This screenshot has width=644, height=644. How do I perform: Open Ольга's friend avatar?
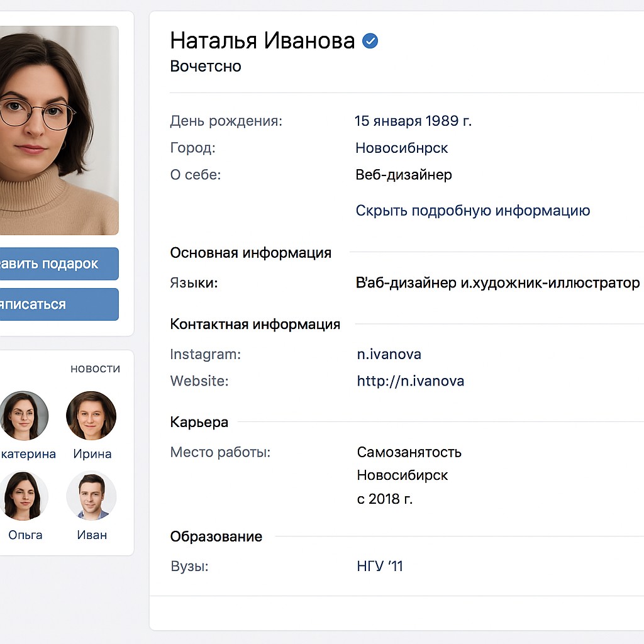tap(25, 496)
